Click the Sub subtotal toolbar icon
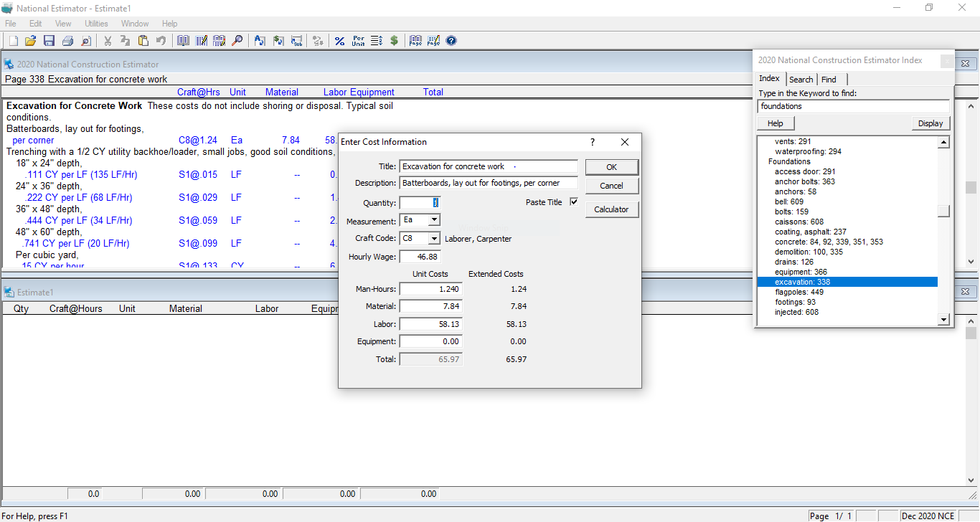The width and height of the screenshot is (980, 522). [x=296, y=41]
